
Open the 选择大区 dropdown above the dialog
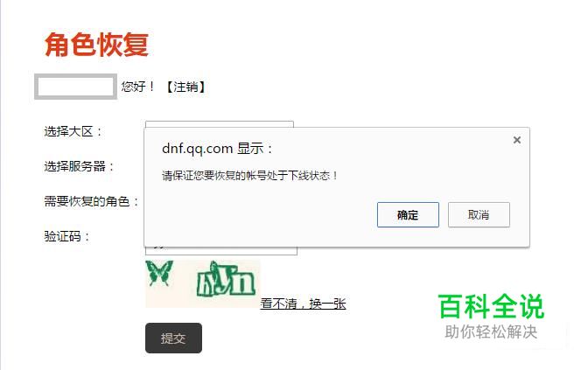click(x=220, y=124)
